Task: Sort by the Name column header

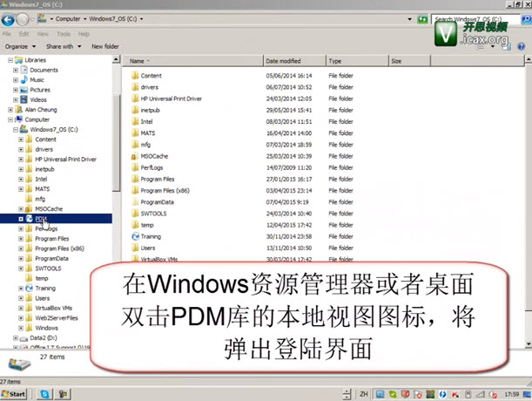Action: pyautogui.click(x=192, y=61)
